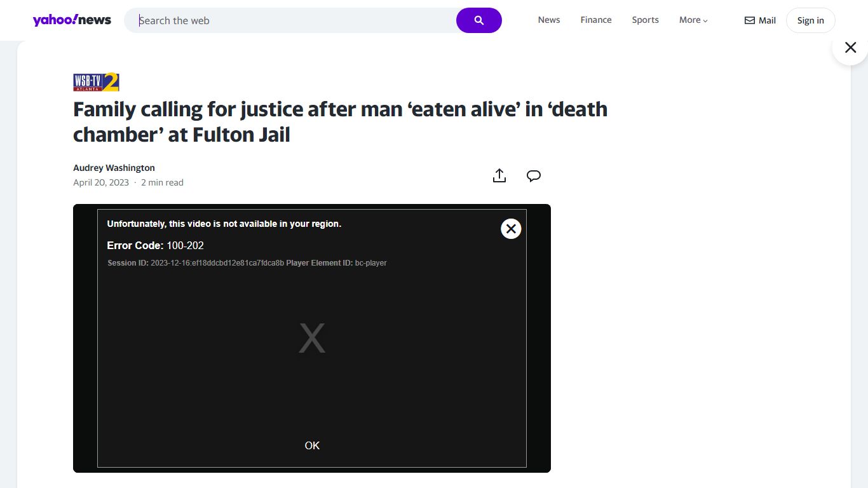Open the Finance navigation link
Image resolution: width=868 pixels, height=488 pixels.
click(x=596, y=20)
